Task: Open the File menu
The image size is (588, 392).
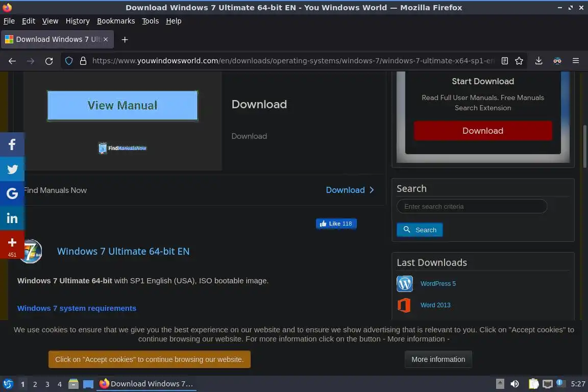Action: (9, 21)
